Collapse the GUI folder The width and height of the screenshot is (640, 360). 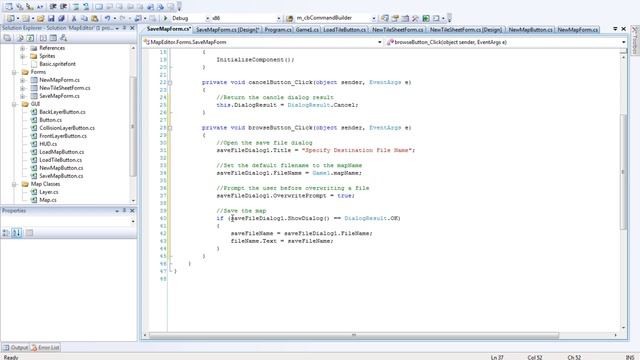(x=14, y=104)
